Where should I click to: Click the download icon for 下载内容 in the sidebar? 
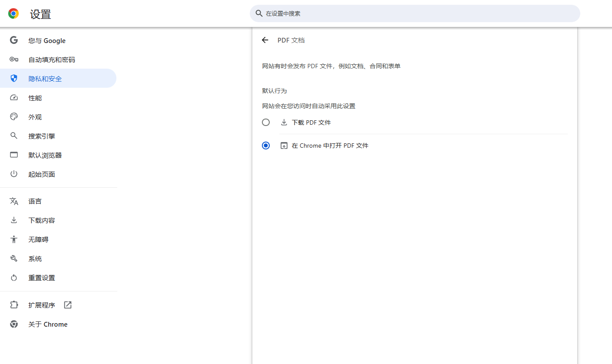point(14,220)
